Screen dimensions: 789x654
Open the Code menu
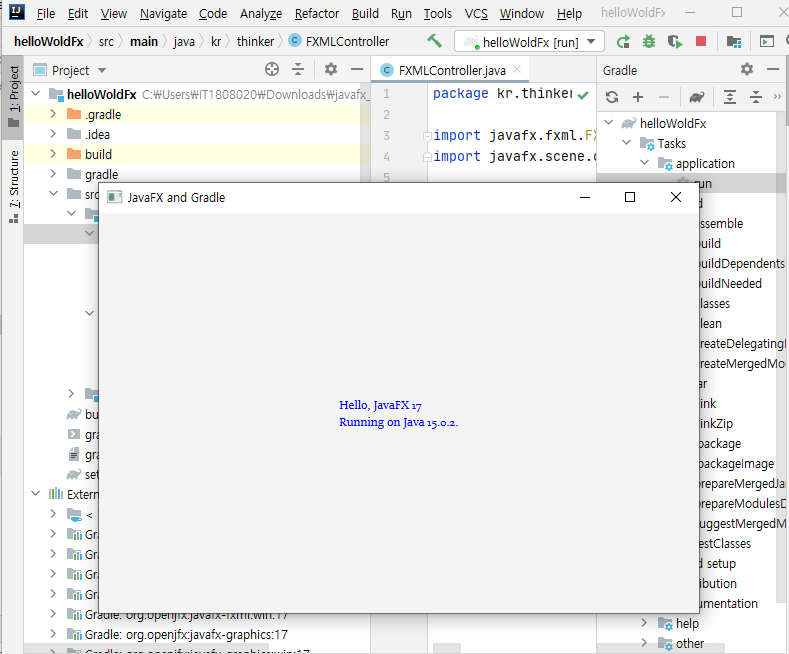[213, 14]
